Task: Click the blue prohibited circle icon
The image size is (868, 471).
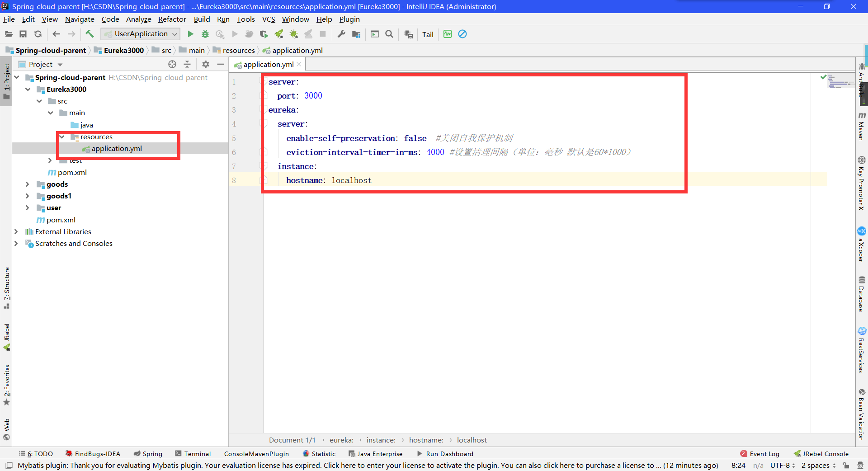Action: [x=462, y=34]
